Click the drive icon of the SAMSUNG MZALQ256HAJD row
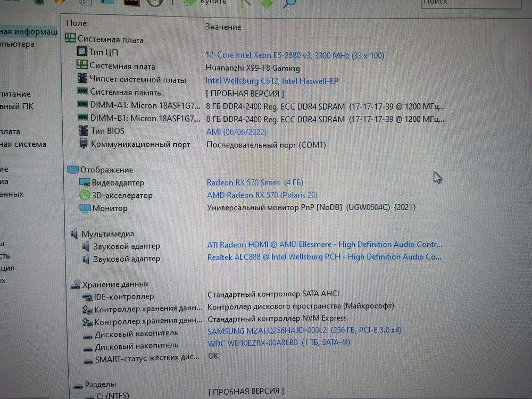The image size is (532, 399). 88,336
